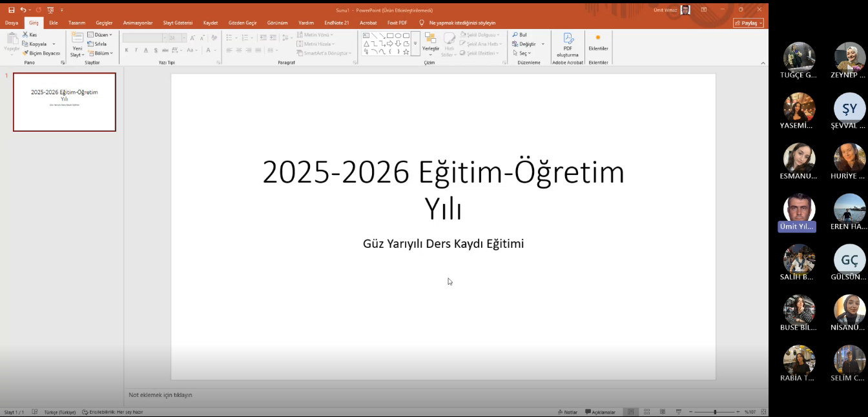The image size is (868, 417).
Task: Click the Bul (find) magnifier button
Action: pos(520,35)
